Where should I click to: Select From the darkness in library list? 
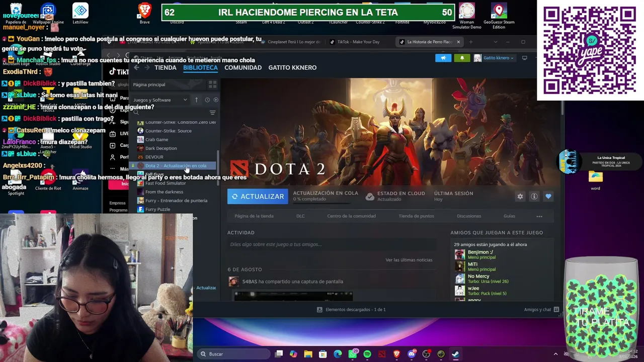coord(164,192)
